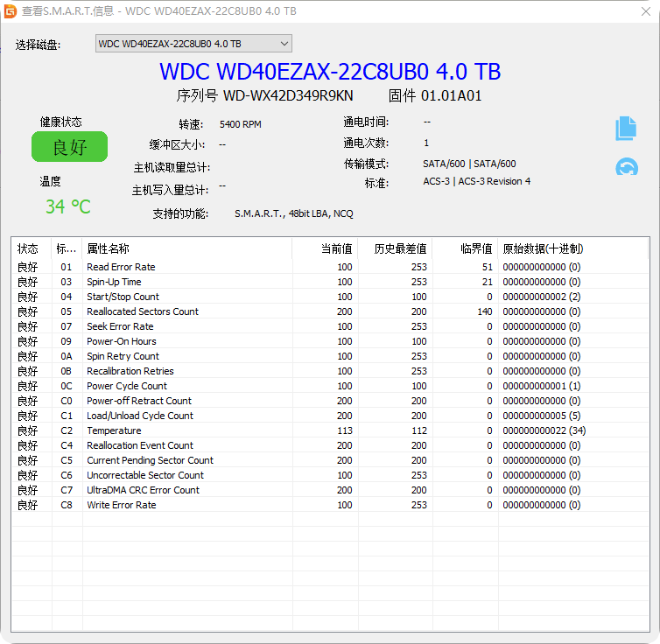Viewport: 660px width, 644px height.
Task: Select the Spin Retry Count row
Action: click(330, 356)
